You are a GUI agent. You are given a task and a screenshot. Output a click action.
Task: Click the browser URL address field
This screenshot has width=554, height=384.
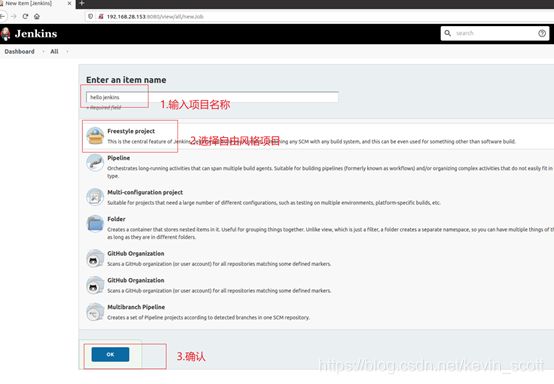point(319,16)
